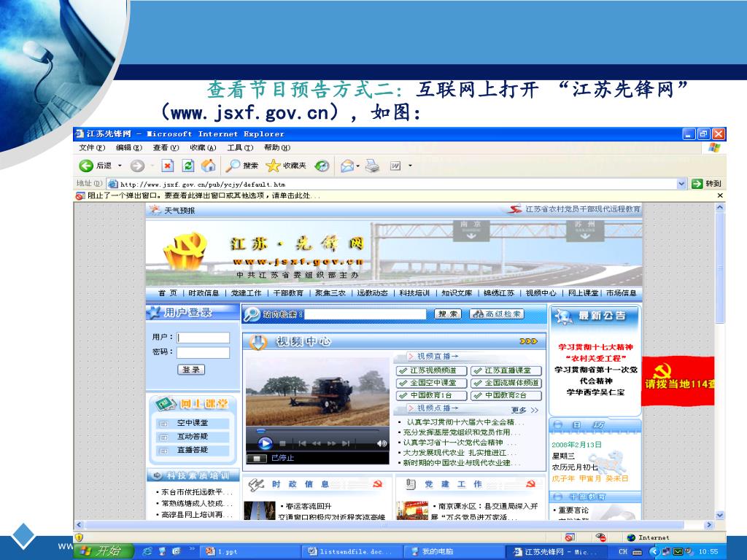Click 学习贯彻十七大精神 announcement link
Screen dimensions: 747x560
(x=595, y=347)
